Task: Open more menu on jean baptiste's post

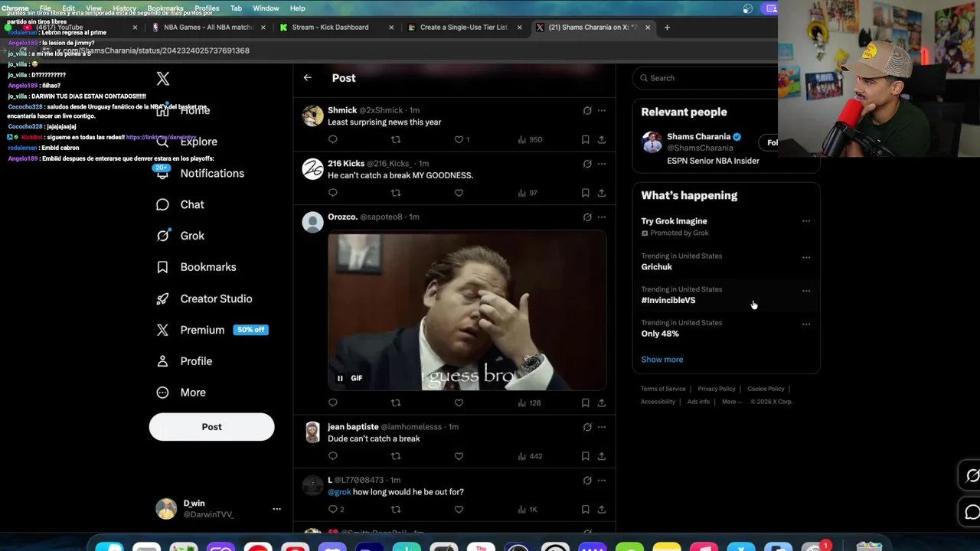Action: (602, 427)
